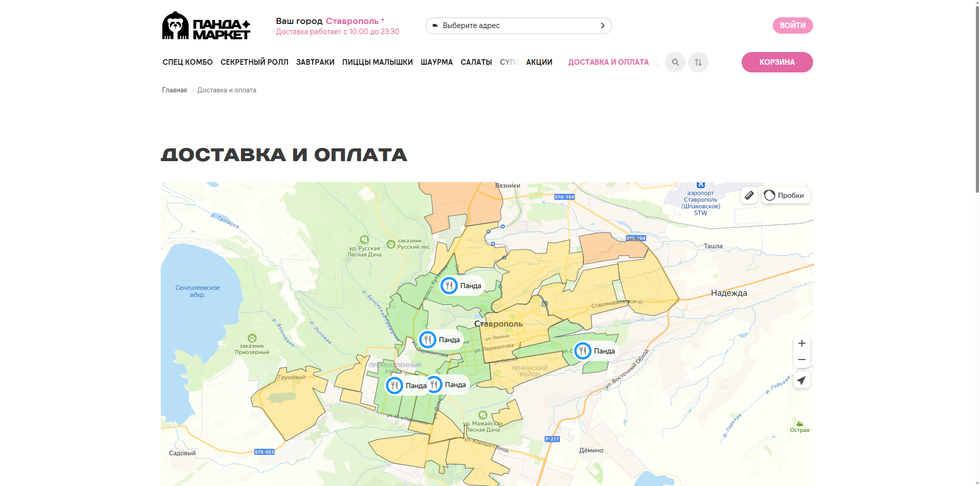Image resolution: width=980 pixels, height=486 pixels.
Task: Select the Панда marker near Ставрополь center
Action: point(428,339)
